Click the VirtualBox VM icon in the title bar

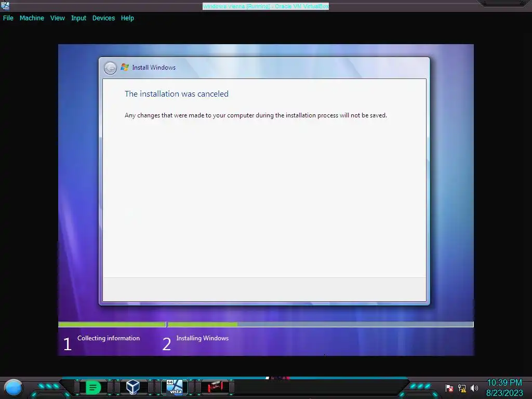(5, 6)
